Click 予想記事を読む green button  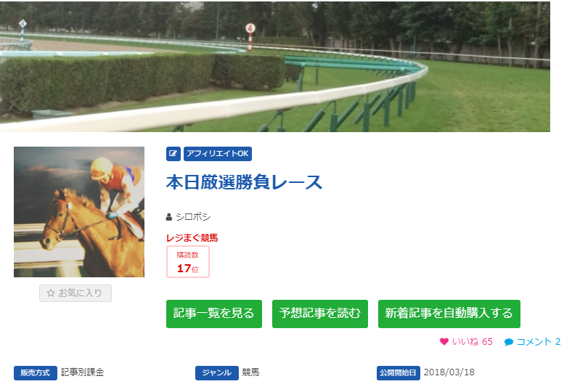(x=320, y=314)
